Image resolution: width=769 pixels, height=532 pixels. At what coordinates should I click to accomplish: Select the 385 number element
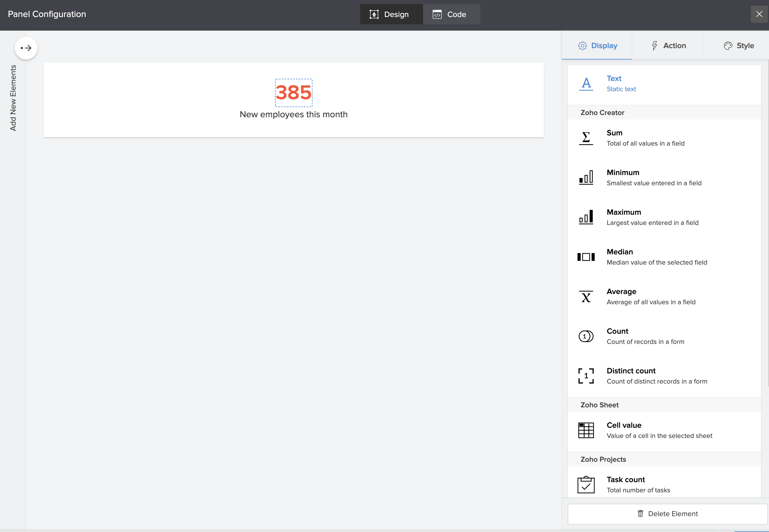(293, 93)
